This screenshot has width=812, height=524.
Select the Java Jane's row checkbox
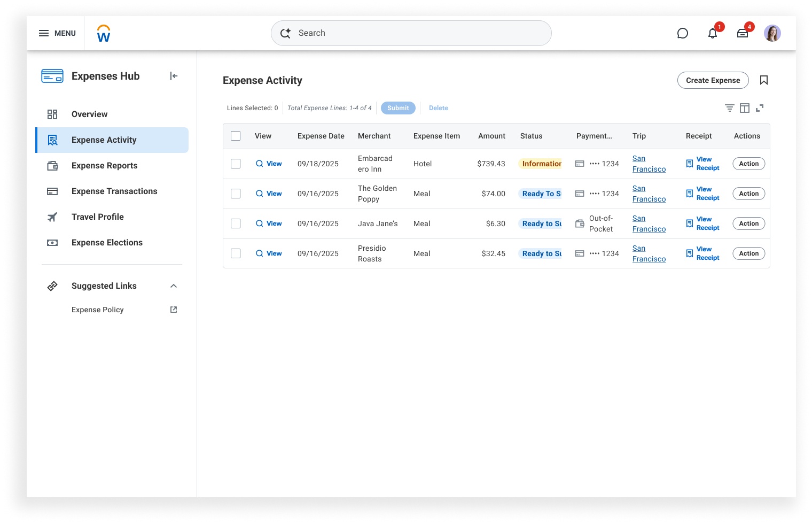click(x=236, y=224)
